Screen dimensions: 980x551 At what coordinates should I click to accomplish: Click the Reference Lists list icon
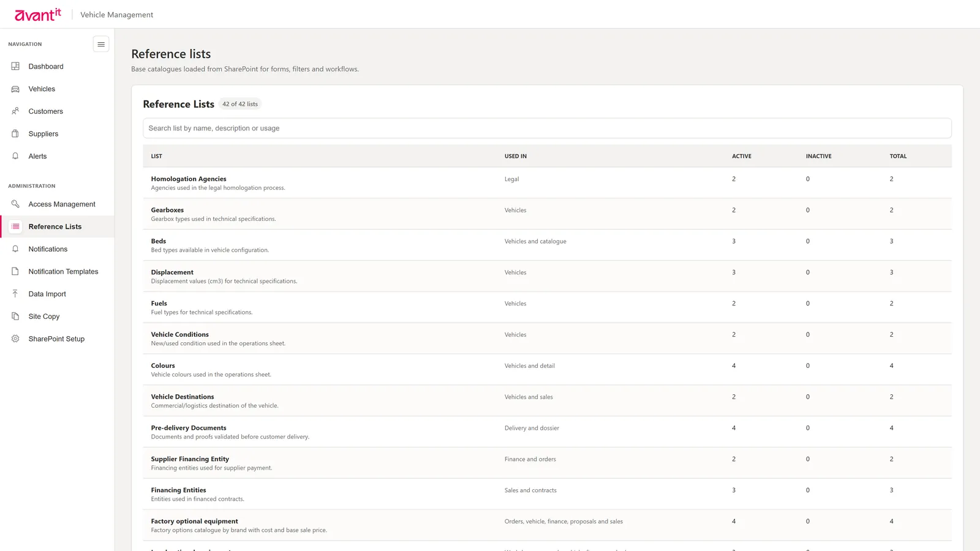pos(15,227)
